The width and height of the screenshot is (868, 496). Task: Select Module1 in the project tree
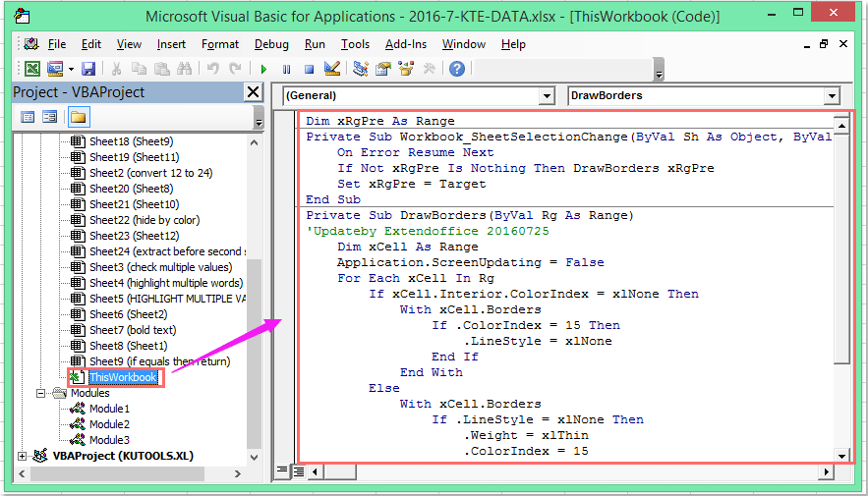[108, 409]
